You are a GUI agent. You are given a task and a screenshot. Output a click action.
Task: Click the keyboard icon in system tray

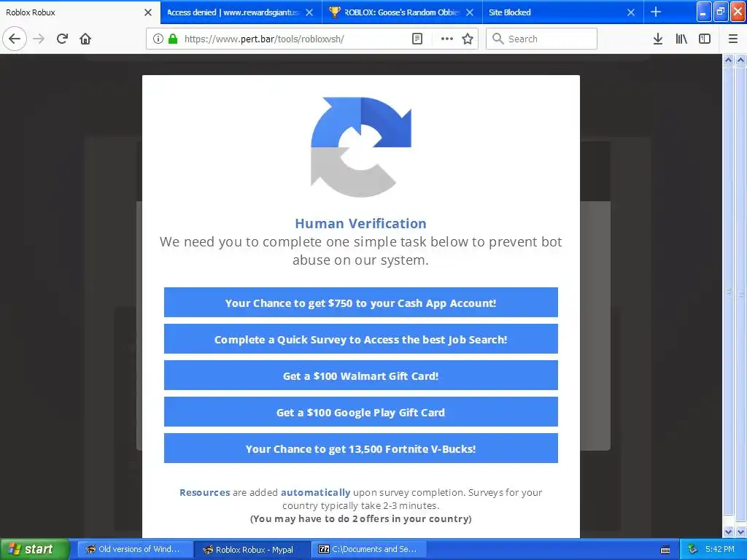click(665, 550)
